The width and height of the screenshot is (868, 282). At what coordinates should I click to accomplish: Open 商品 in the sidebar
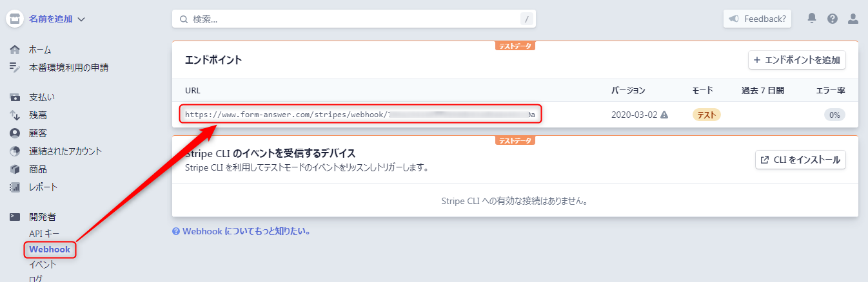tap(37, 169)
